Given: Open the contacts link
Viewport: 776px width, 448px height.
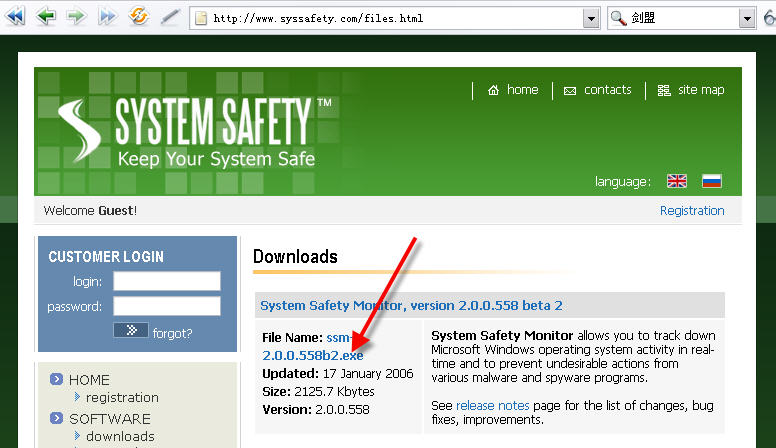Looking at the screenshot, I should [x=607, y=90].
